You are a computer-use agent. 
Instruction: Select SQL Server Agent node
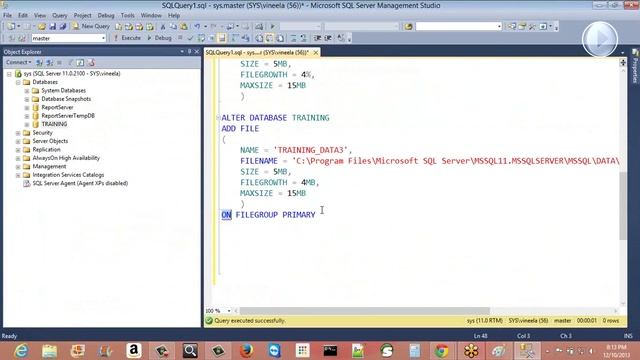tap(80, 183)
